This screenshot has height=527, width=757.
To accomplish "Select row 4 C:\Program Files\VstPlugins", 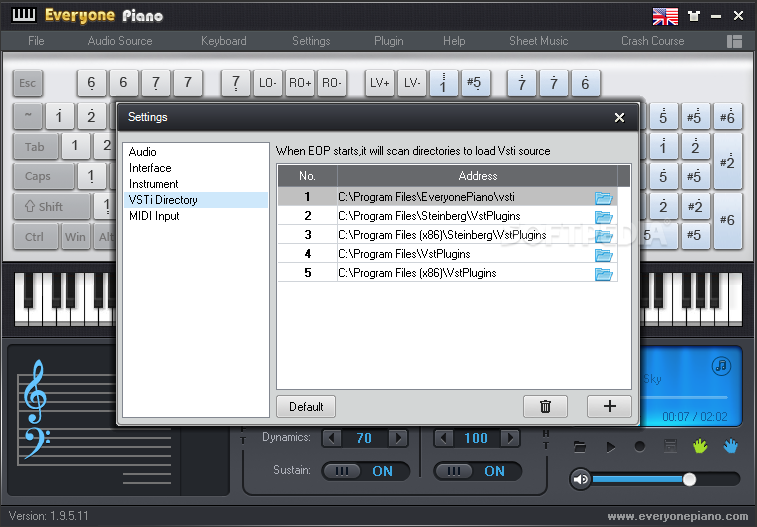I will pyautogui.click(x=448, y=254).
